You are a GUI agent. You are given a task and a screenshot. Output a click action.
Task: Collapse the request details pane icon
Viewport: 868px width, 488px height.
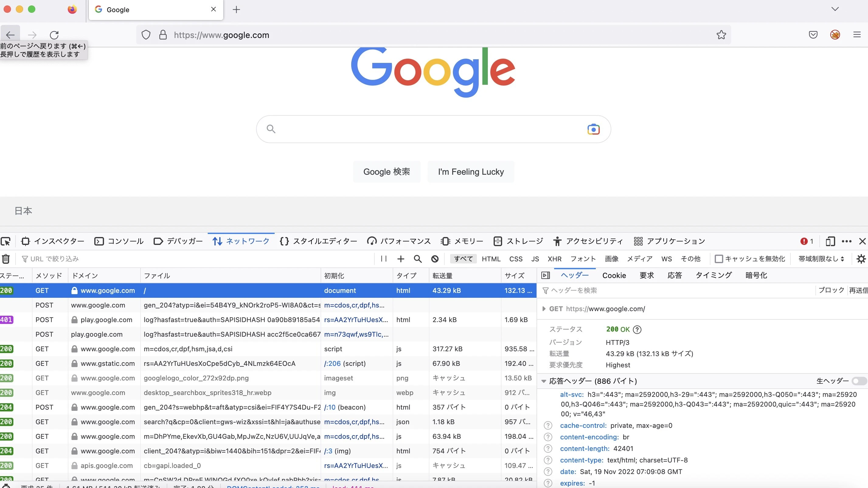[x=546, y=275]
